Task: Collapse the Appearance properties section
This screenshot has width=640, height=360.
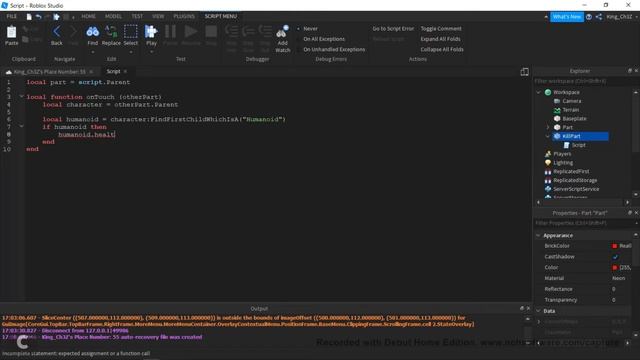Action: pyautogui.click(x=538, y=236)
